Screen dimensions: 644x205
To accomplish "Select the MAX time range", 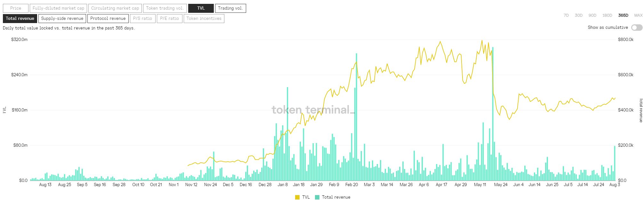I will click(x=638, y=15).
